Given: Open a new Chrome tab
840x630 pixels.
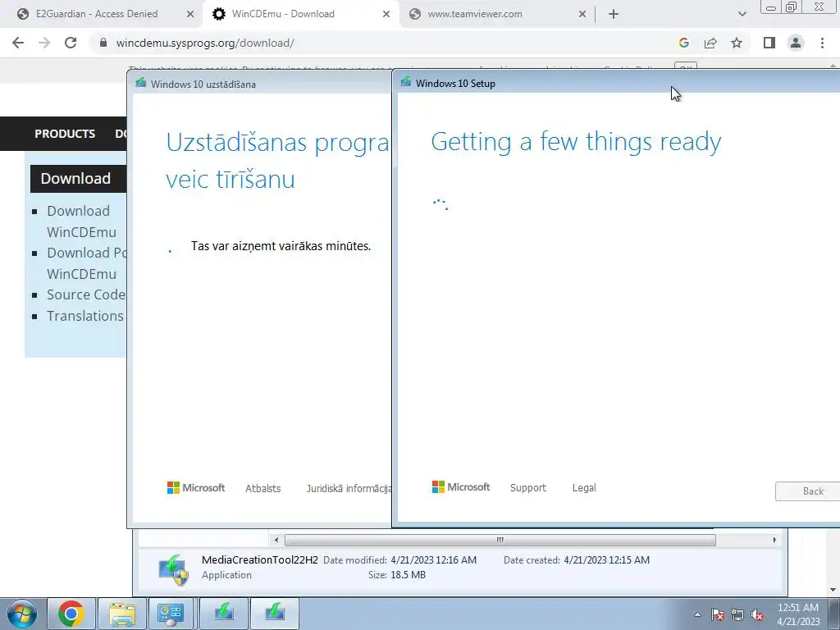Looking at the screenshot, I should point(614,15).
